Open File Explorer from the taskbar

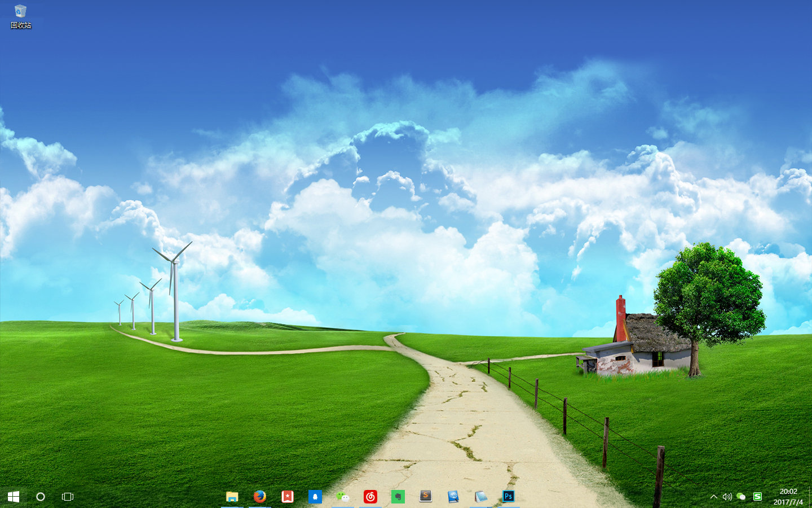click(x=232, y=497)
